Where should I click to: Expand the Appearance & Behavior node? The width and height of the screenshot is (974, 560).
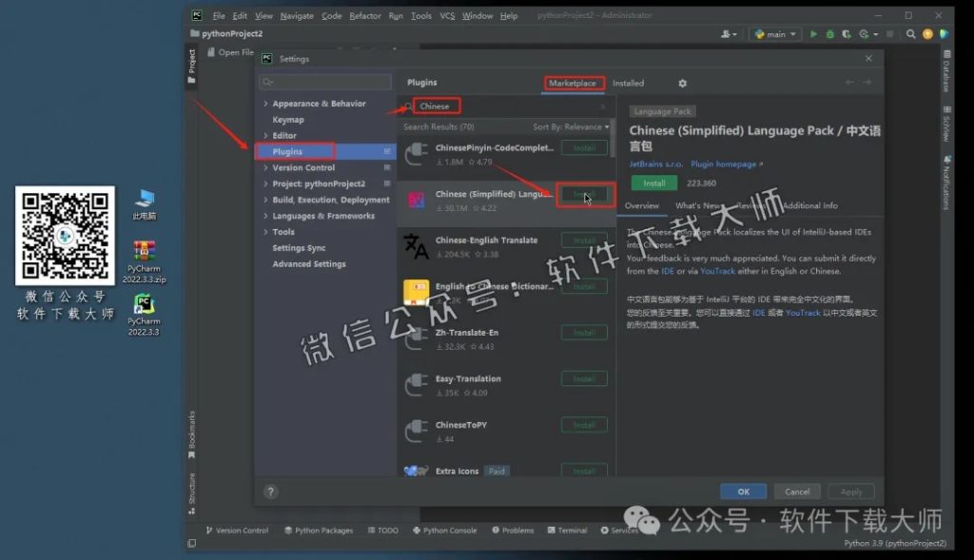pyautogui.click(x=266, y=104)
